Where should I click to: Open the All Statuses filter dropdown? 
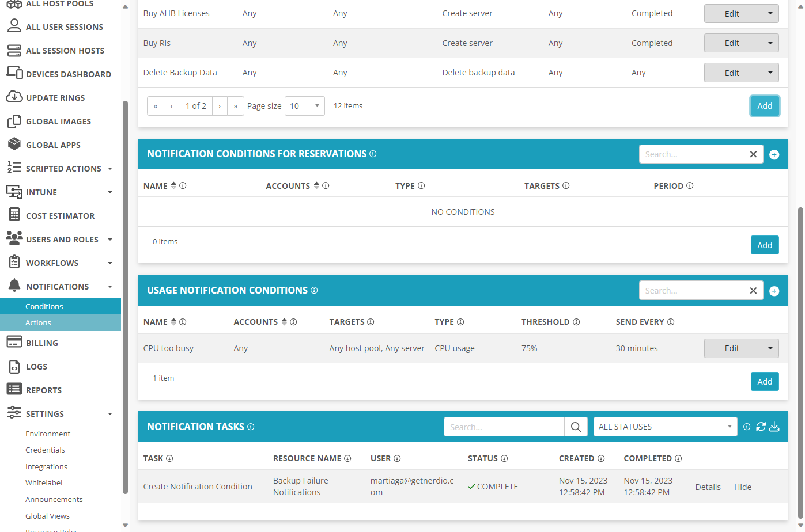click(x=665, y=427)
